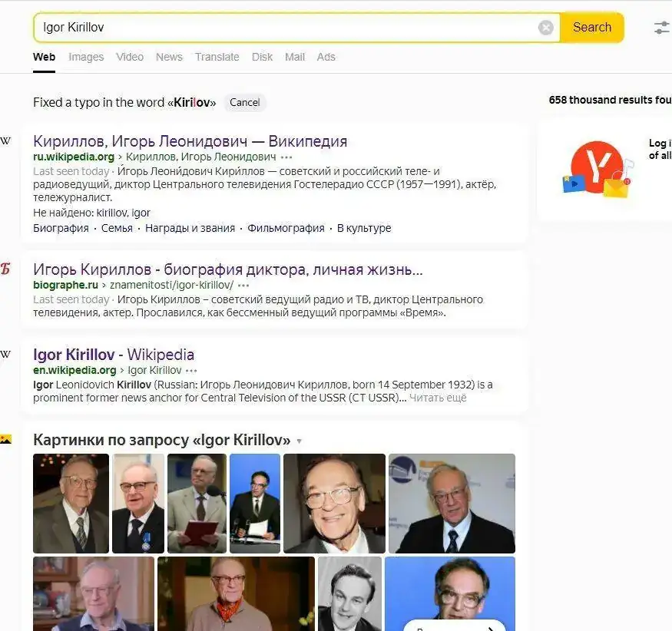This screenshot has height=631, width=672.
Task: Open the Yandex logo login promo
Action: [598, 169]
